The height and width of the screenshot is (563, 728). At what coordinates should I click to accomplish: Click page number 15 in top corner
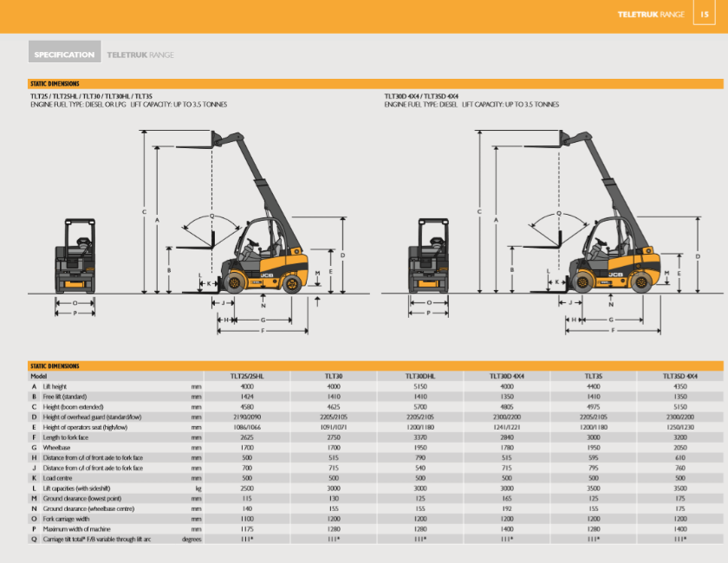(705, 14)
